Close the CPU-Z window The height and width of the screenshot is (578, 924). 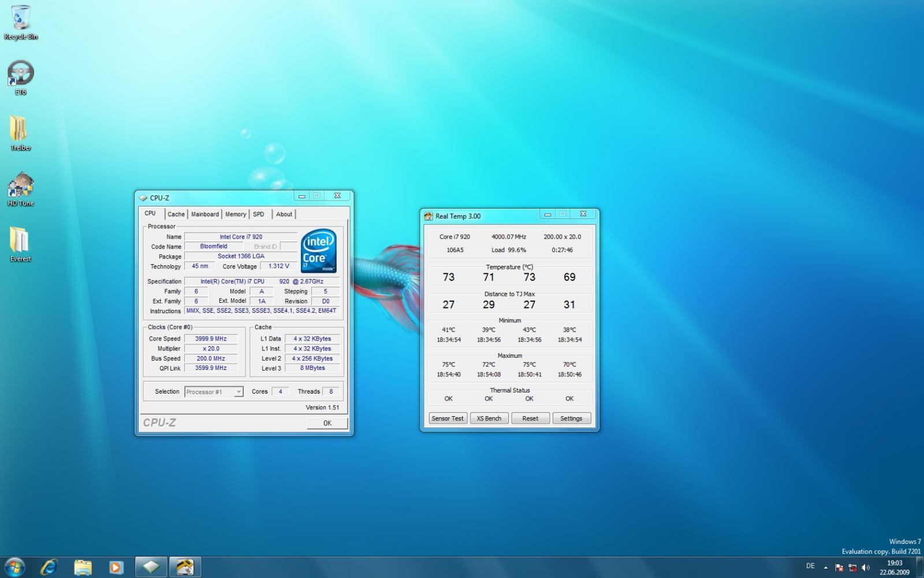point(337,196)
